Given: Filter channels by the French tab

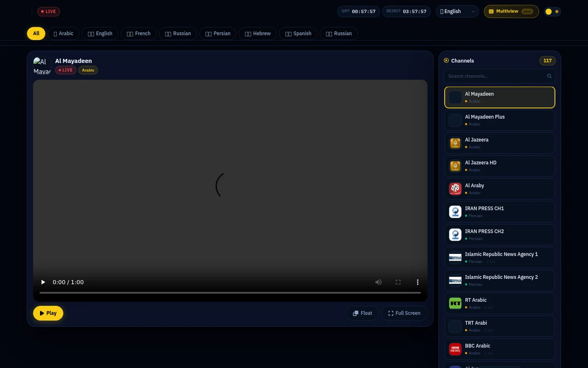Looking at the screenshot, I should coord(139,34).
